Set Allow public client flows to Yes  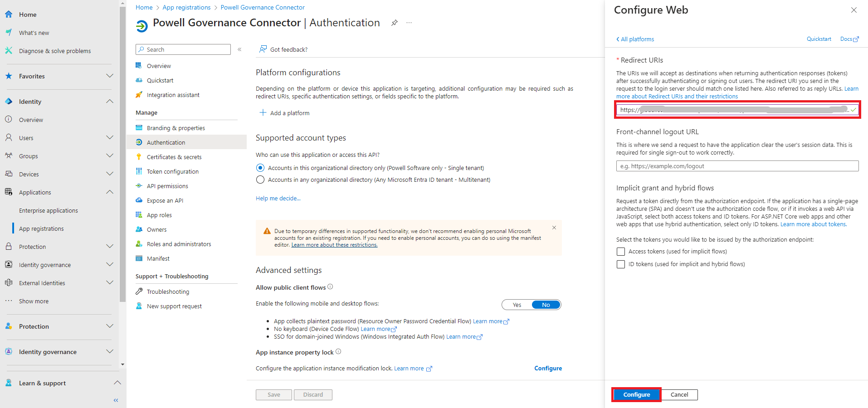[x=517, y=305]
